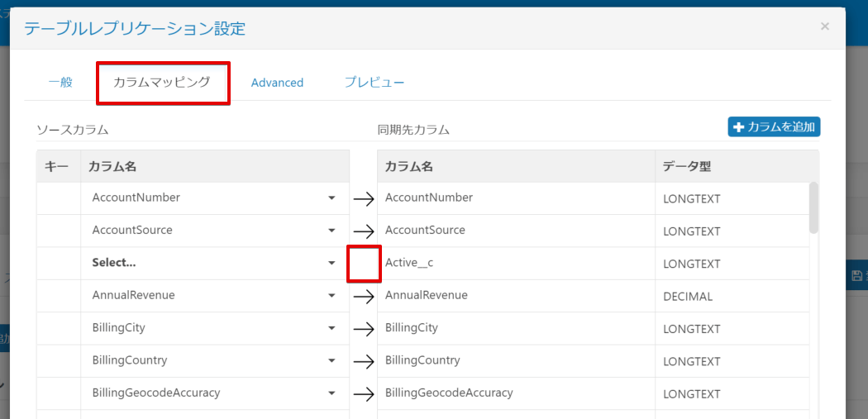
Task: Switch to the 一般 tab
Action: pyautogui.click(x=60, y=83)
